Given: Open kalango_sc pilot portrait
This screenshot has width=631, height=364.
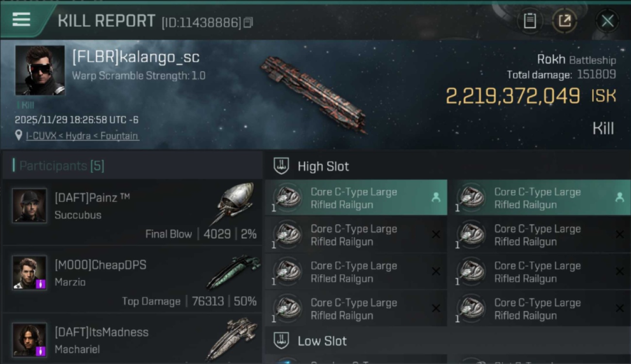Looking at the screenshot, I should click(40, 70).
